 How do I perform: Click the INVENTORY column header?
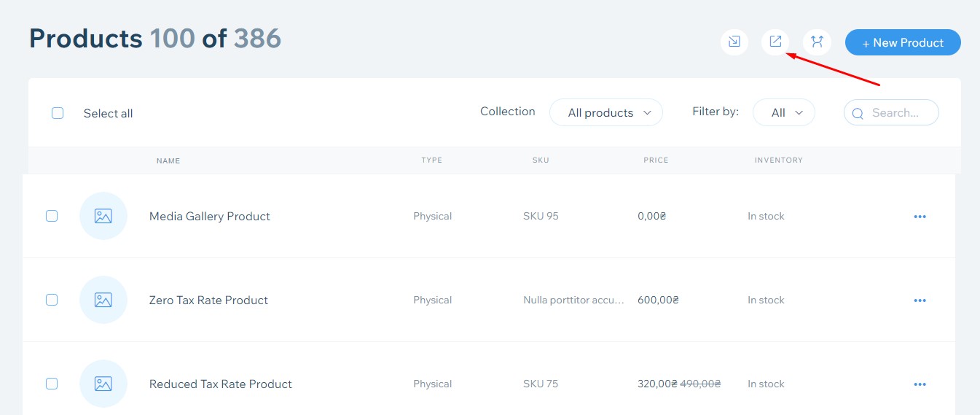click(778, 160)
